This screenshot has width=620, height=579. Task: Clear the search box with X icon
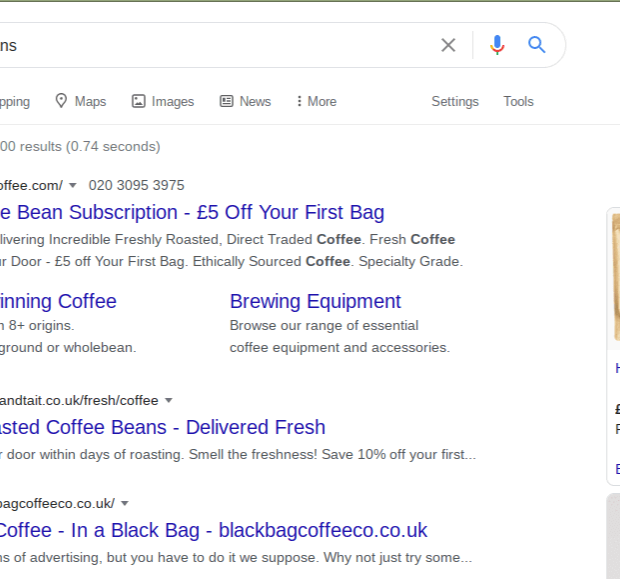point(448,45)
